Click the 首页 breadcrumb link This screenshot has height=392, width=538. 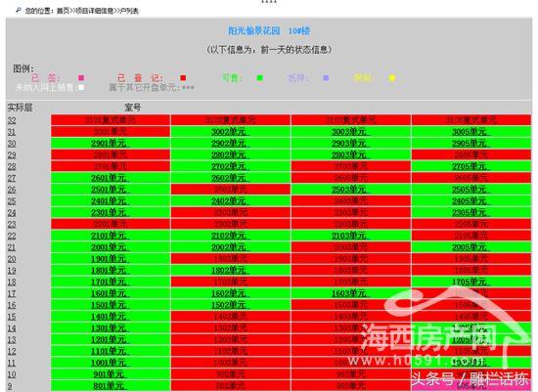coord(63,11)
